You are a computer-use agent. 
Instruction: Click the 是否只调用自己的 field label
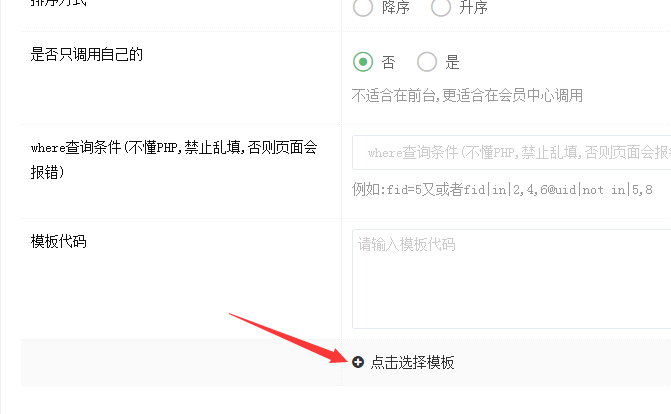click(86, 54)
